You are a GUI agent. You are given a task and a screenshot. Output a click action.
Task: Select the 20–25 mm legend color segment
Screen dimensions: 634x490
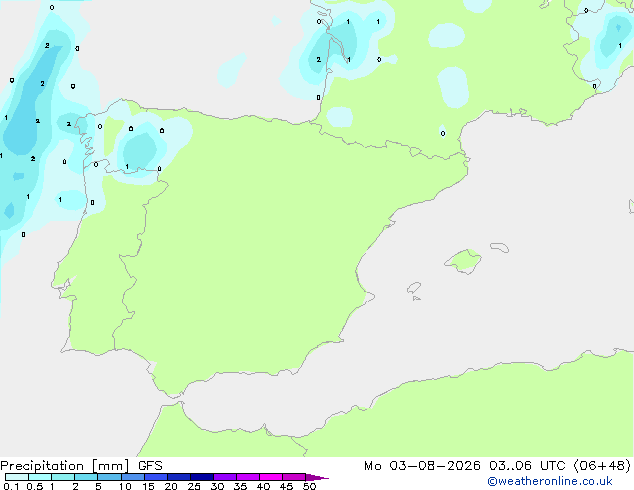pyautogui.click(x=179, y=477)
